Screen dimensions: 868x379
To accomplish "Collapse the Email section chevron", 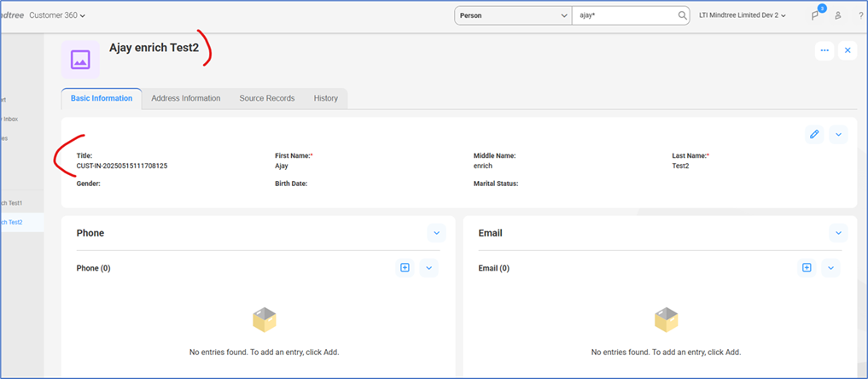I will pos(838,233).
